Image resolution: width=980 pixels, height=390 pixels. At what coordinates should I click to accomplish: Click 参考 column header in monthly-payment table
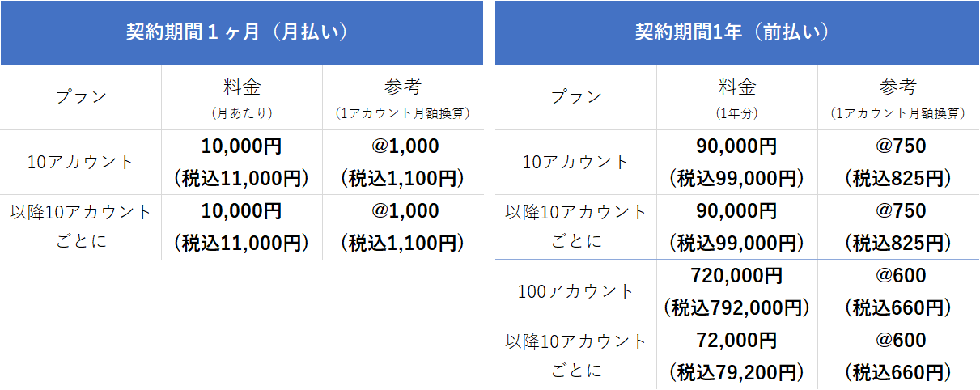click(403, 97)
